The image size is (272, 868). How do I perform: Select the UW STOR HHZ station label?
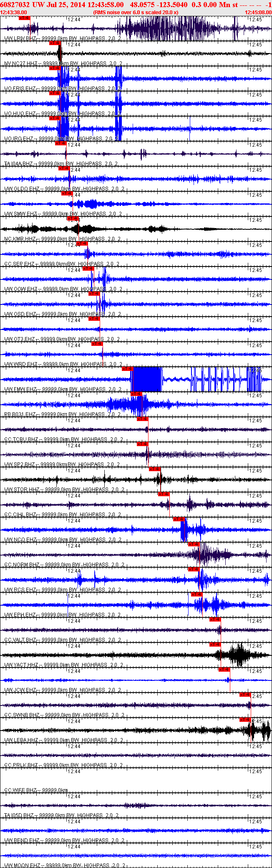coord(22,490)
